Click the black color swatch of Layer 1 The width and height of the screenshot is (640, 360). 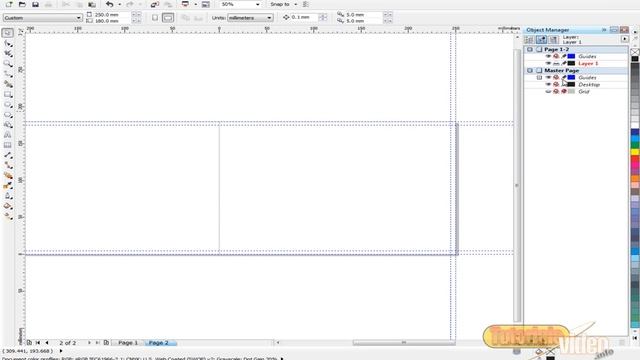pyautogui.click(x=571, y=64)
